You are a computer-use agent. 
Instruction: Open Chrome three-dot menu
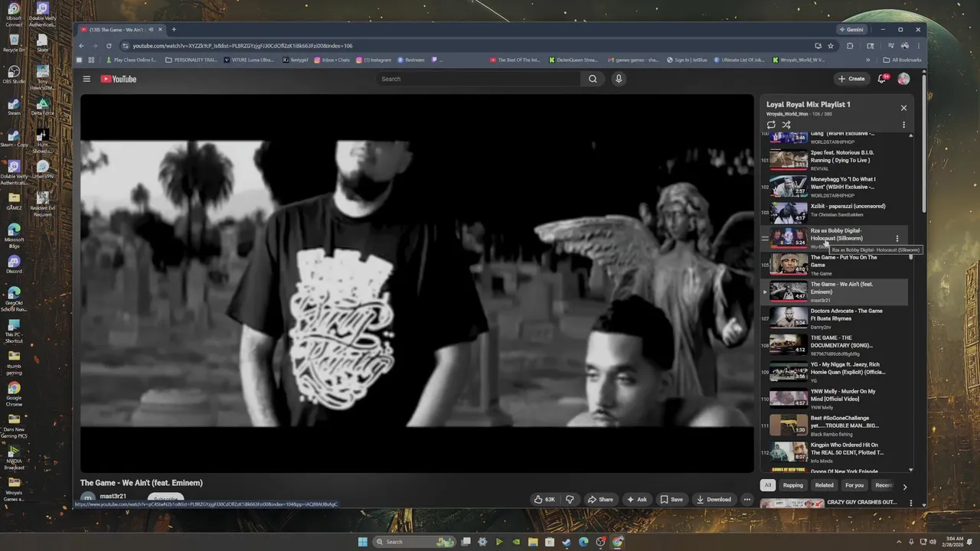(918, 46)
